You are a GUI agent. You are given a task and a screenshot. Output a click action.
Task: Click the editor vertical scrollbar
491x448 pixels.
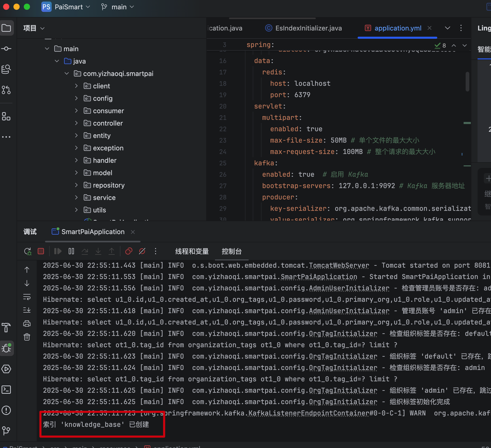(x=467, y=82)
